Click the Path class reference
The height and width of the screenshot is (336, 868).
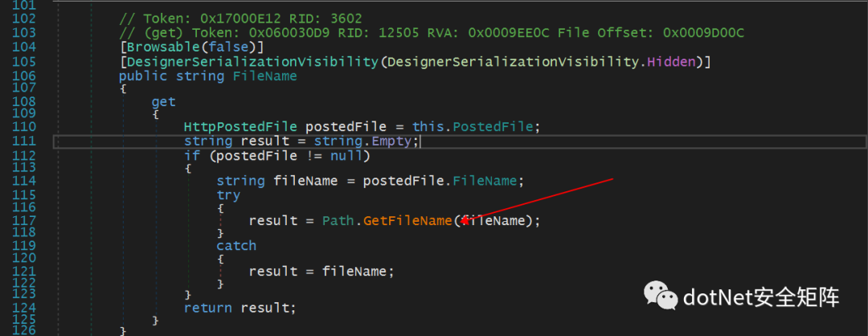pyautogui.click(x=337, y=220)
